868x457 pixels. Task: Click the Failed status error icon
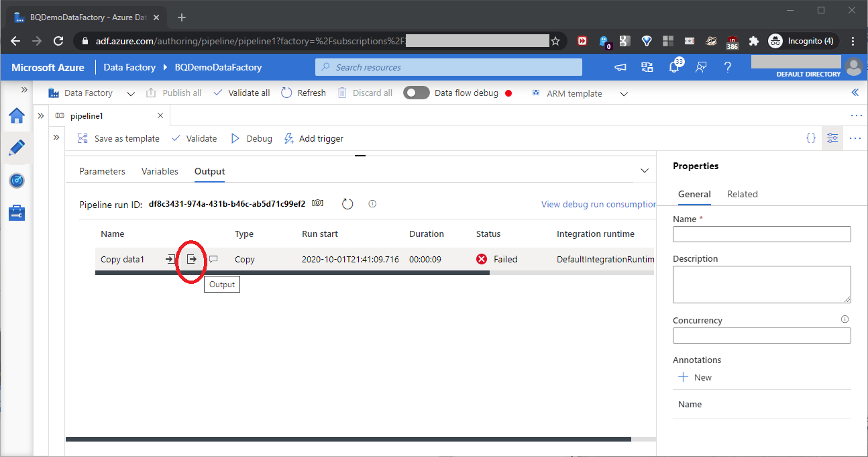tap(482, 259)
